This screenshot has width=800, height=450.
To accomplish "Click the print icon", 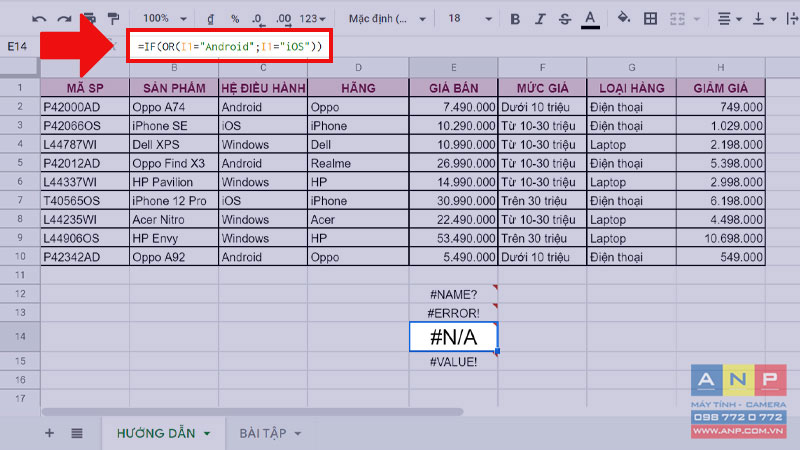I will [x=89, y=19].
